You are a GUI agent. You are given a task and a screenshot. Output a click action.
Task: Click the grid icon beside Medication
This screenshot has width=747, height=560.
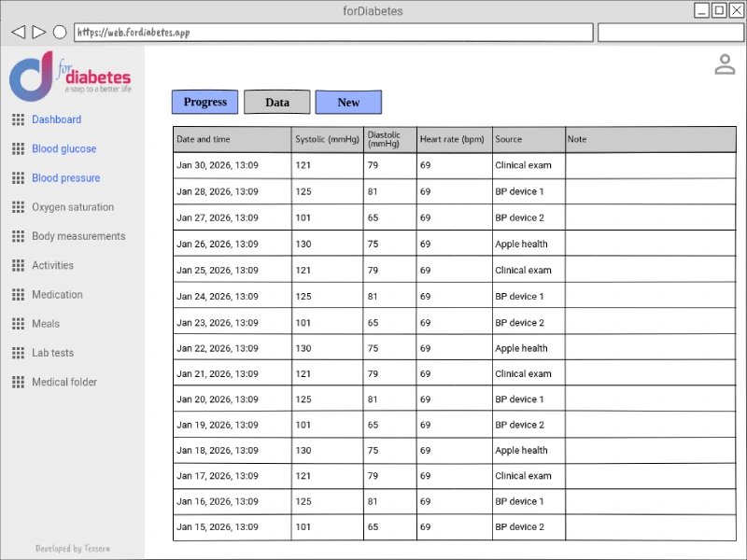[x=18, y=295]
